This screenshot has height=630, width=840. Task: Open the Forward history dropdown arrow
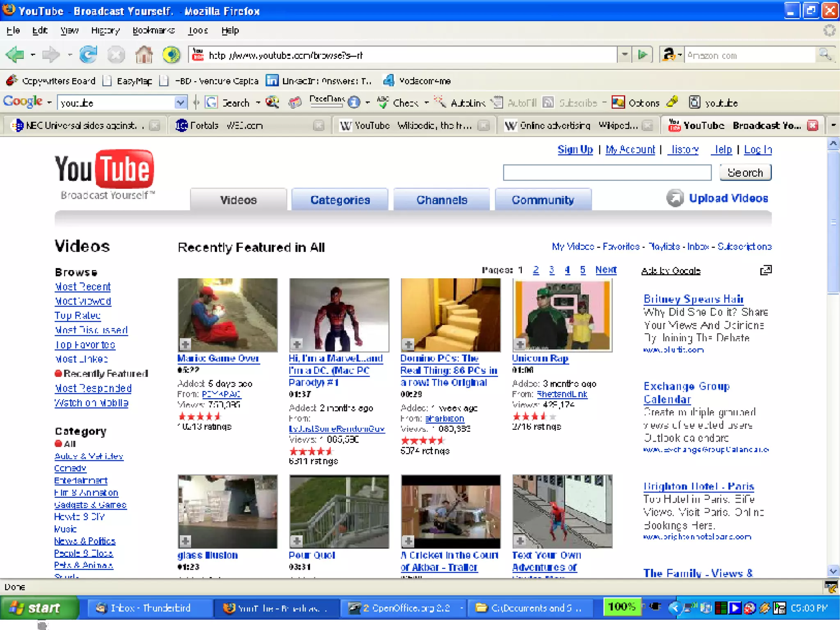(70, 55)
